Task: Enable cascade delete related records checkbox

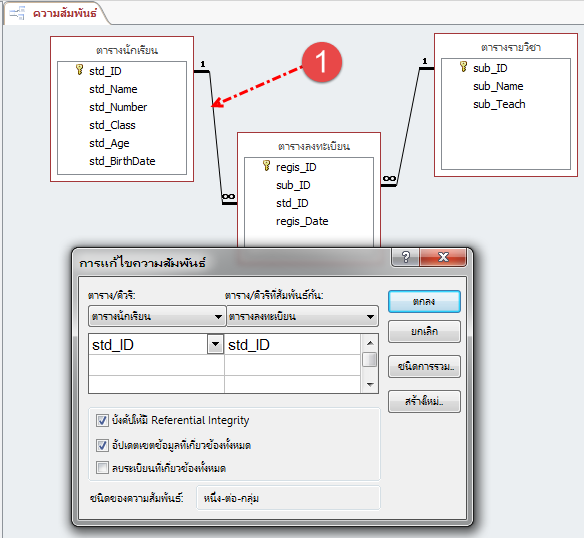Action: tap(102, 468)
